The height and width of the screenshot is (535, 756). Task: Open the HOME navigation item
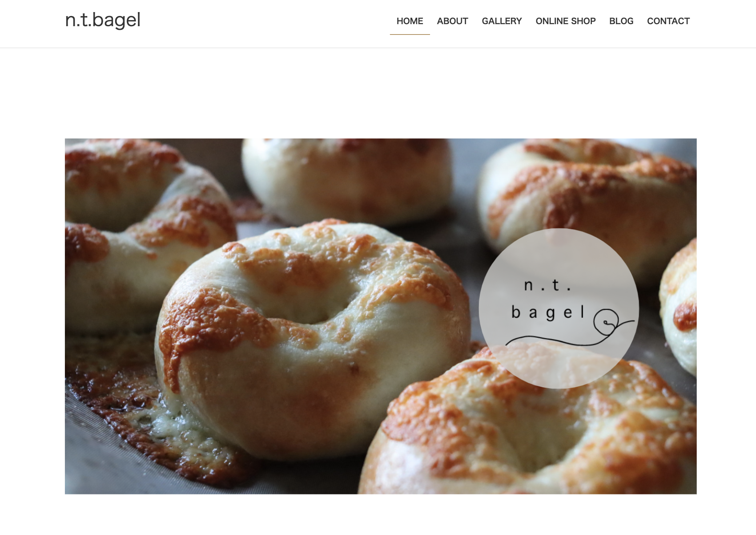(x=410, y=21)
